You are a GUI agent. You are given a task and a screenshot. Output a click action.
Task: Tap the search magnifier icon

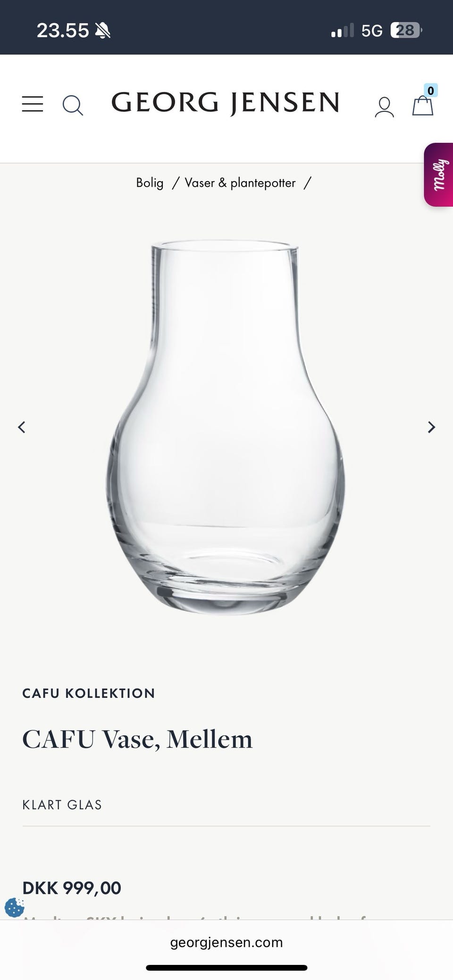73,105
